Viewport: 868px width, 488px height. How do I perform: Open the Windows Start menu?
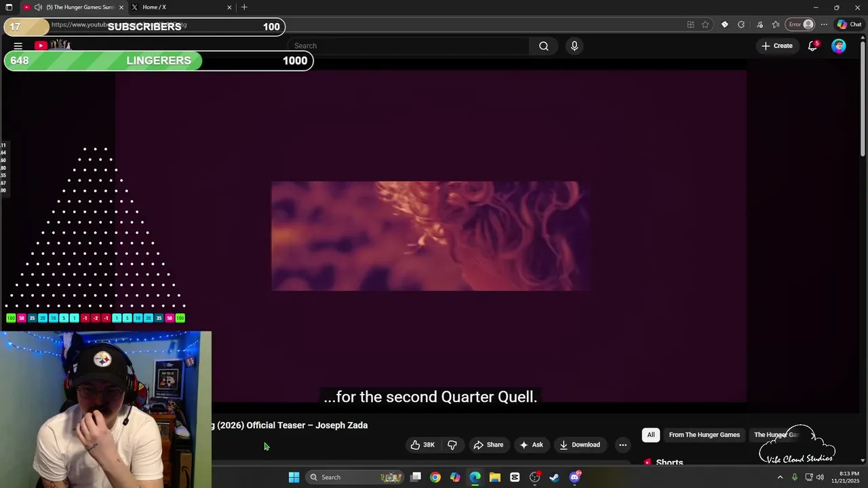(294, 477)
